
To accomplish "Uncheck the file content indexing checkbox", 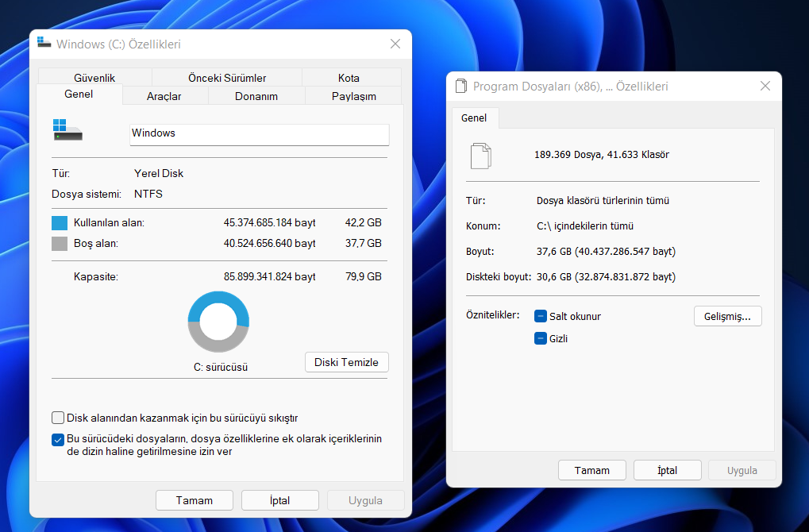I will point(58,440).
